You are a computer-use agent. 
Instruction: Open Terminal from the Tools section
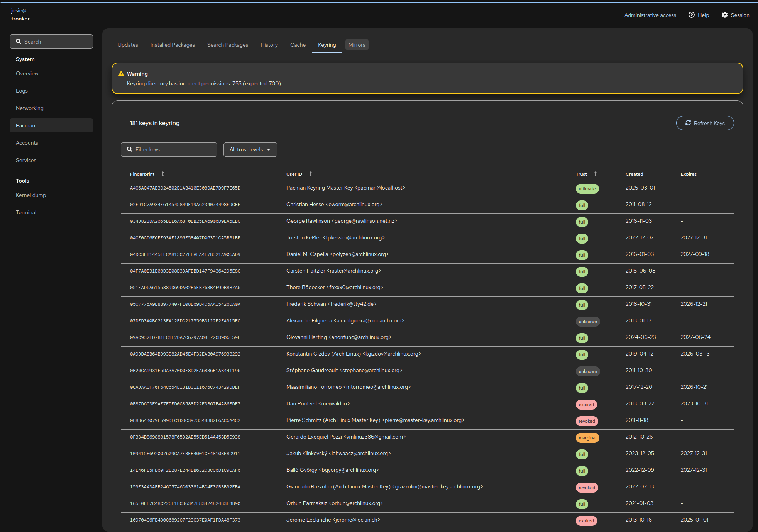point(26,212)
